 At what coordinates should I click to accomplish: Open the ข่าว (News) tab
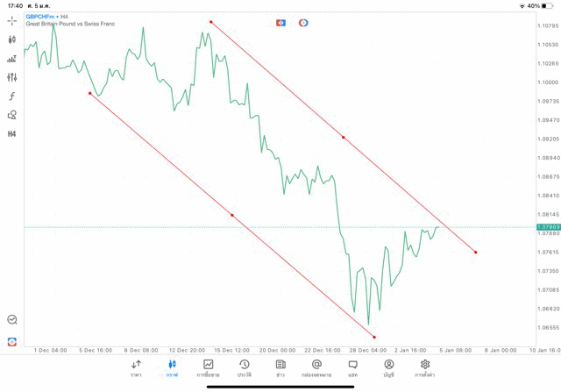tap(280, 368)
